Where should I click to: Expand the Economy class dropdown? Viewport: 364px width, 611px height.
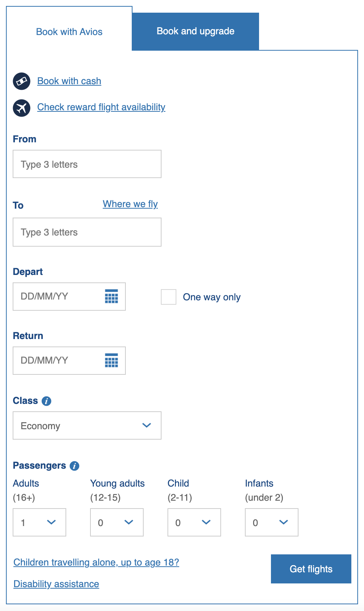coord(87,425)
